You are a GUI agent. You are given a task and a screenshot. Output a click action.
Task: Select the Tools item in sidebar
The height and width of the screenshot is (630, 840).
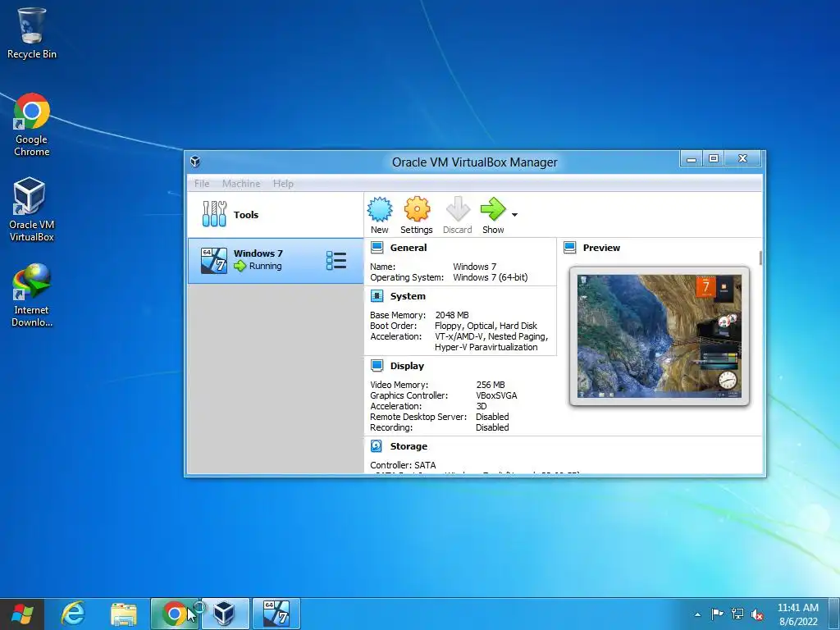[276, 215]
